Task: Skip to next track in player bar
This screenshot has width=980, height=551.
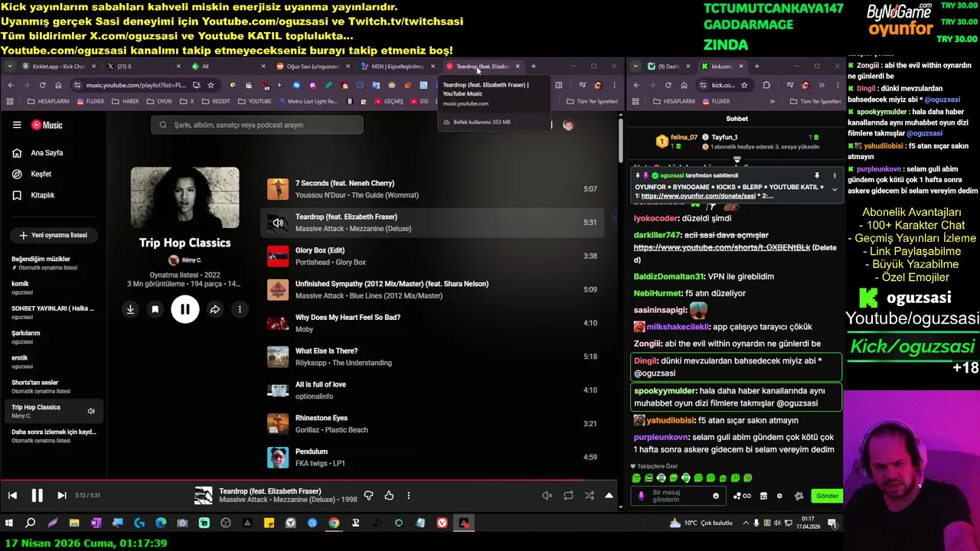Action: pos(61,495)
